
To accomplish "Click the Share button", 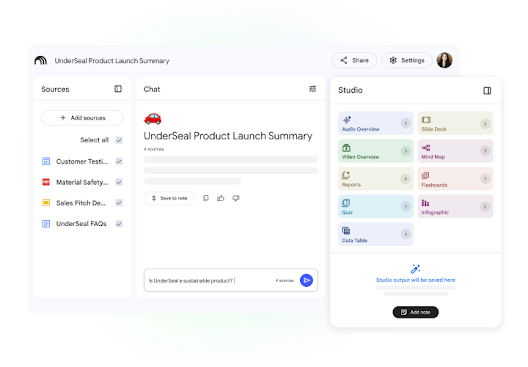I will click(355, 60).
